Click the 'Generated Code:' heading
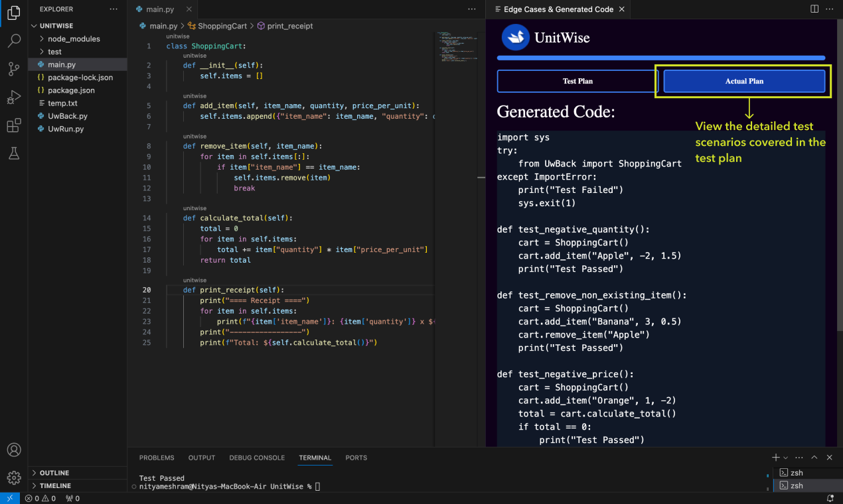 (556, 112)
